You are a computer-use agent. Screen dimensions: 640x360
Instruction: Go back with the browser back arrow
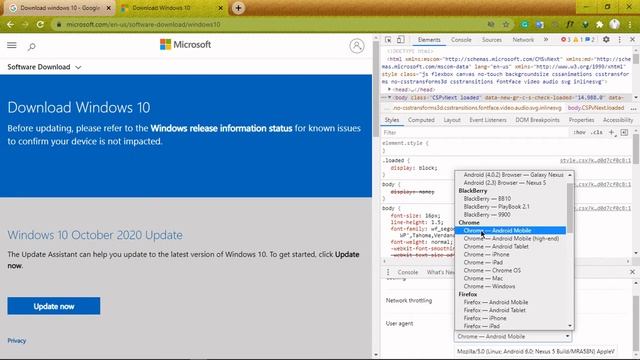pyautogui.click(x=10, y=24)
